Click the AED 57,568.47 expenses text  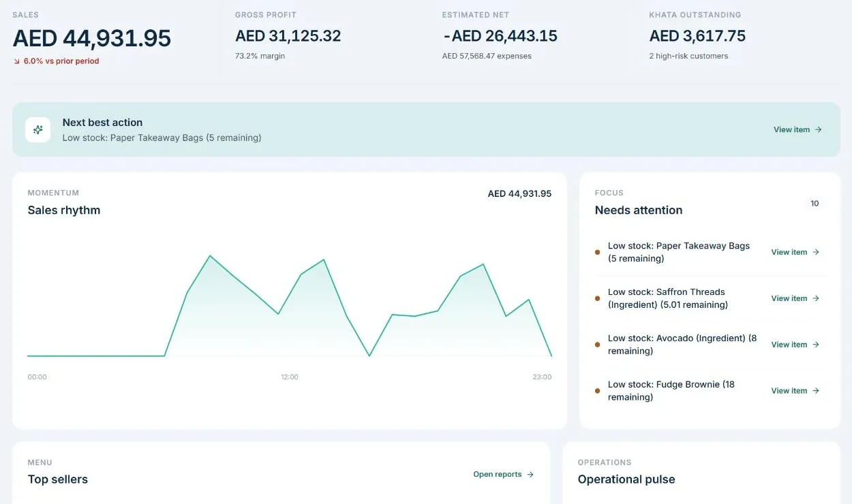tap(487, 56)
